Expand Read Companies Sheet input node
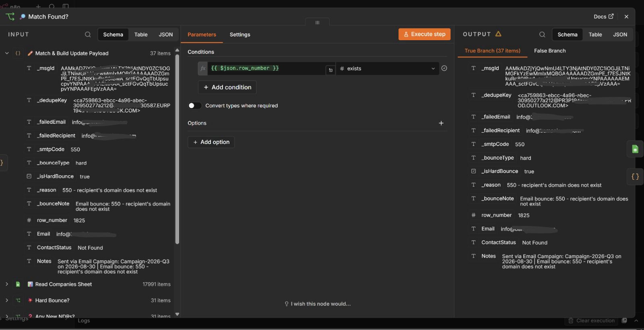Image resolution: width=644 pixels, height=330 pixels. click(7, 284)
